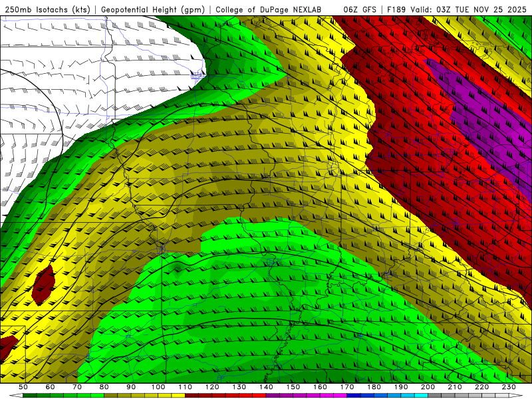532x399 pixels.
Task: Click the "Geopotential Height (gpm)" header label
Action: [x=153, y=10]
